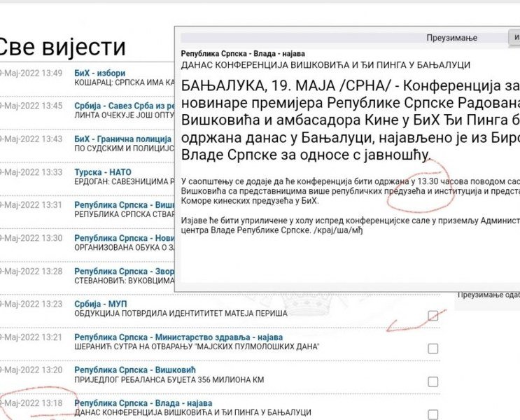Open БиХ - Гранична полиција article

(x=123, y=139)
